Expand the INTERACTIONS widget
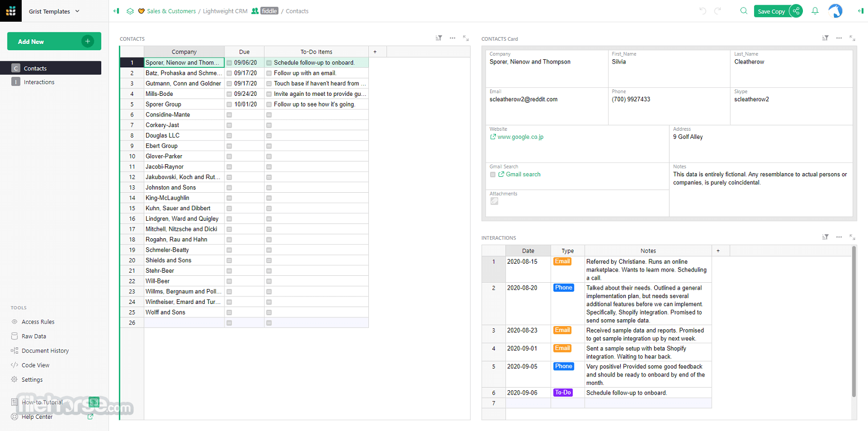This screenshot has width=868, height=431. [852, 237]
